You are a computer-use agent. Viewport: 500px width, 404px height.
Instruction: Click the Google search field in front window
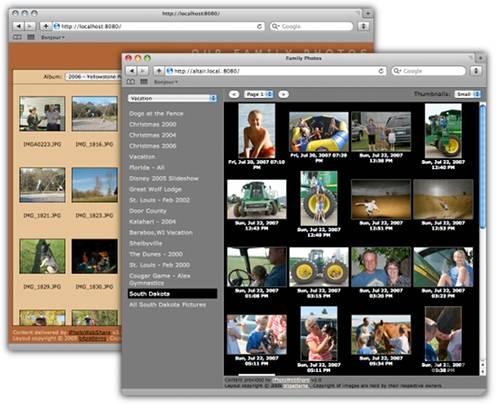point(428,71)
